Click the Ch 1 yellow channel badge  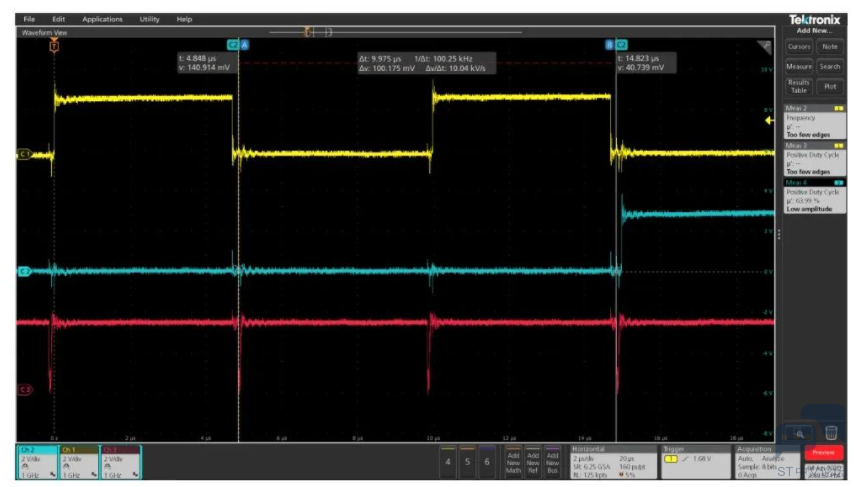click(79, 462)
